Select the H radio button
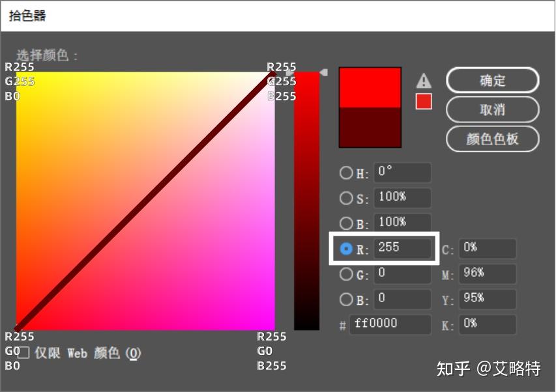Image resolution: width=556 pixels, height=392 pixels. pyautogui.click(x=346, y=173)
